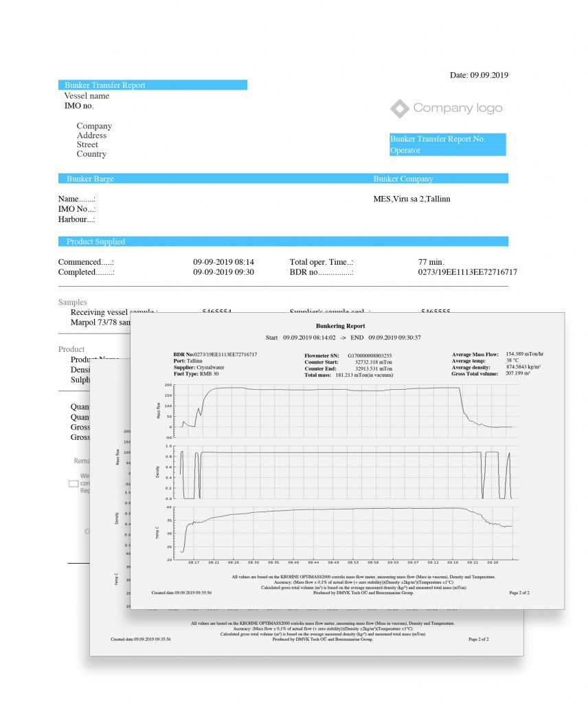The image size is (588, 704).
Task: Click 'Page 2 of 2' on the back page
Action: tap(479, 639)
